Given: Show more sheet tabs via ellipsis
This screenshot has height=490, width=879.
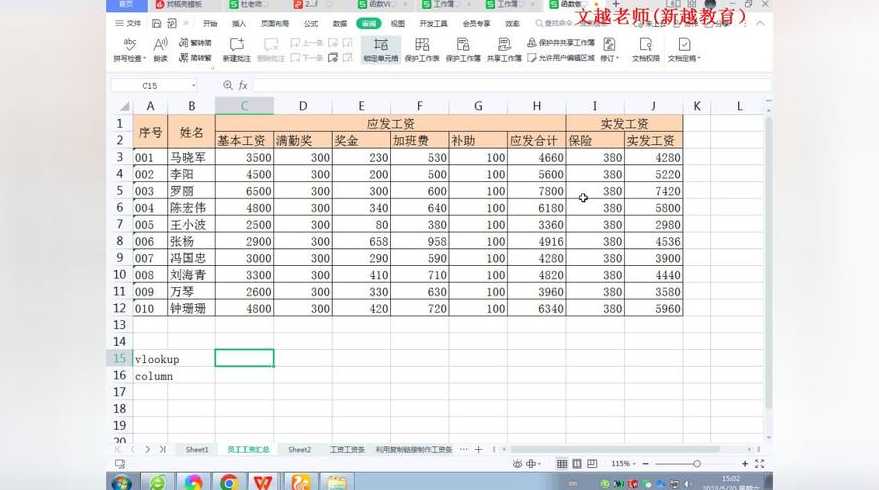Looking at the screenshot, I should tap(463, 449).
